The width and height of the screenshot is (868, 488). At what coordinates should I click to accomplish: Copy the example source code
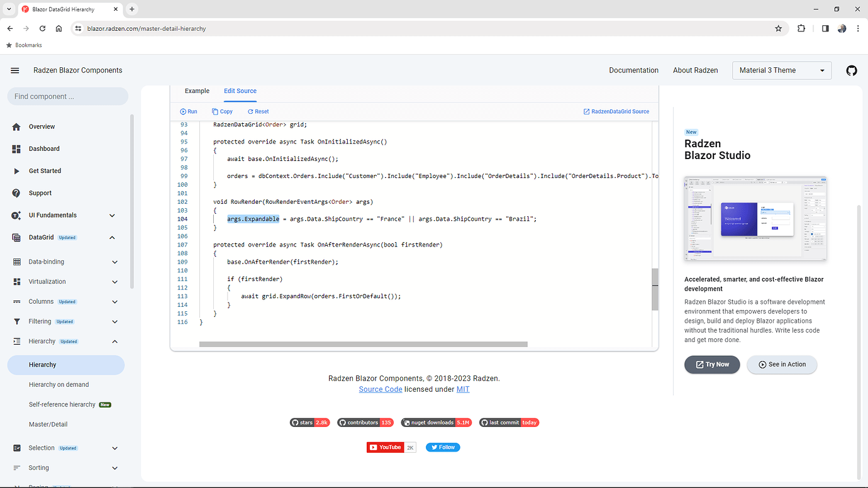222,111
